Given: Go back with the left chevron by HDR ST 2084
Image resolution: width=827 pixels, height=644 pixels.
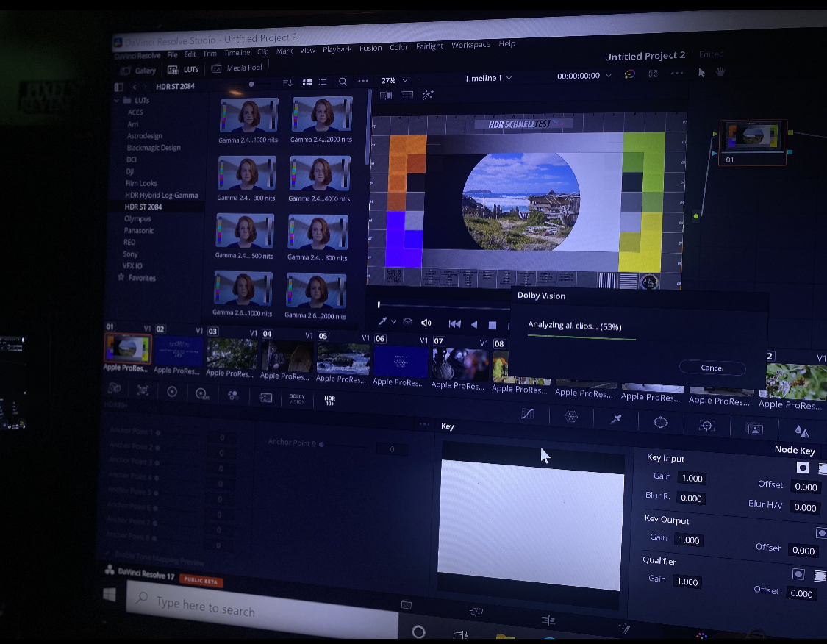Looking at the screenshot, I should pyautogui.click(x=135, y=87).
